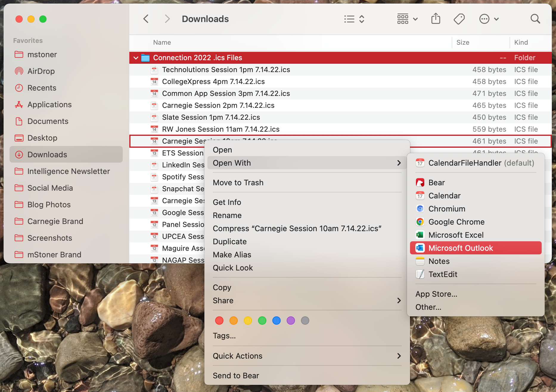Image resolution: width=556 pixels, height=392 pixels.
Task: Open file with Microsoft Excel
Action: [476, 235]
